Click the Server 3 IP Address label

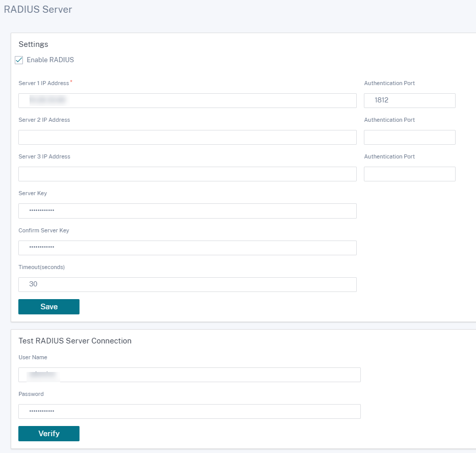point(44,156)
